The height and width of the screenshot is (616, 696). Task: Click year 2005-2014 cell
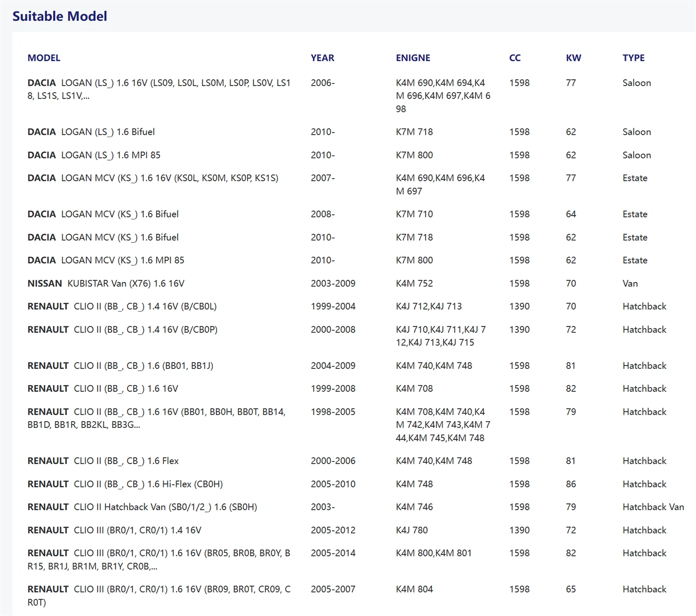[x=333, y=553]
